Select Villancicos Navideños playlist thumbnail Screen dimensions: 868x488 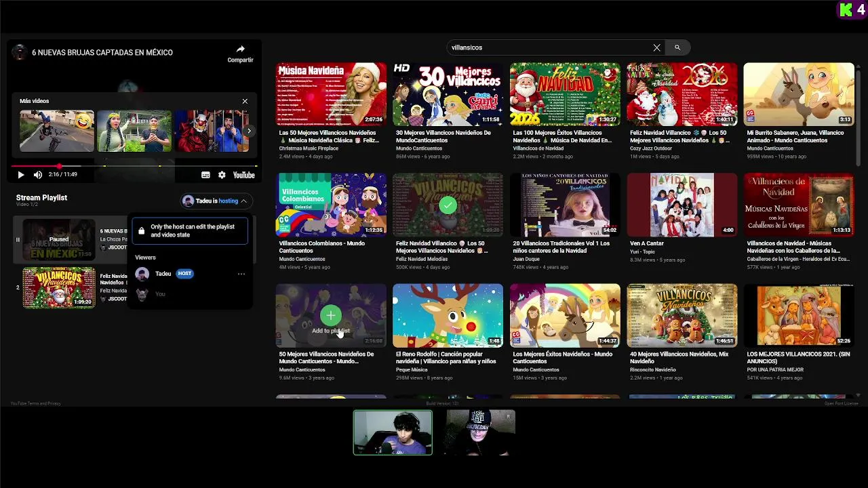click(59, 287)
